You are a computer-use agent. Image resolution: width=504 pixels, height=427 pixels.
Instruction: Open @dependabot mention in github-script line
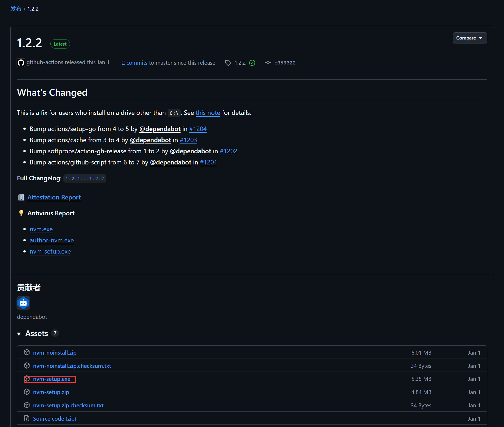pyautogui.click(x=170, y=162)
